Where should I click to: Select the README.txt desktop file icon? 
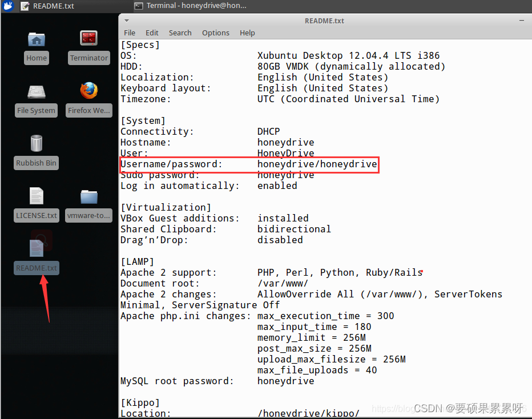[37, 248]
